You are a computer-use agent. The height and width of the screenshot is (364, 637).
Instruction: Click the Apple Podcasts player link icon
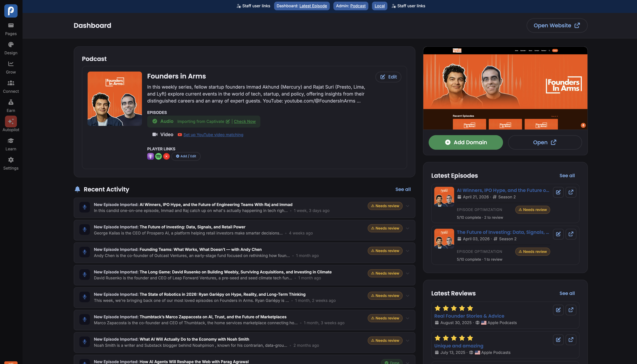click(151, 156)
